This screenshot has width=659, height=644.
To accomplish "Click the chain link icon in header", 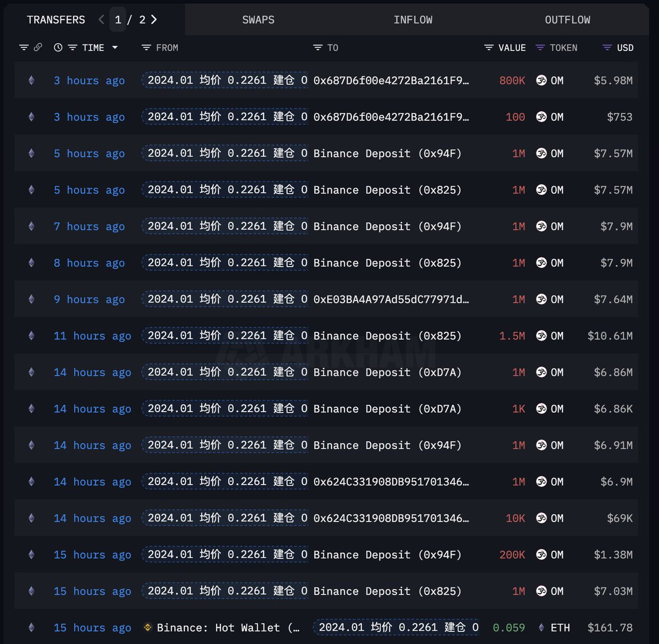I will [38, 47].
